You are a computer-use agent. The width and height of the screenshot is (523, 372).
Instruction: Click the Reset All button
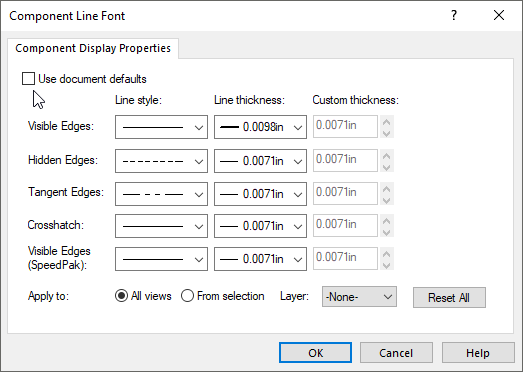coord(449,298)
